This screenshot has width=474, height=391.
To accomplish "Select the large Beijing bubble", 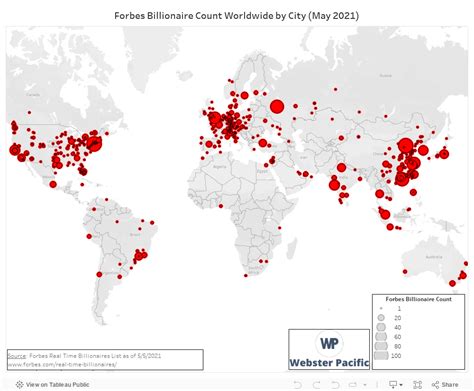I will 406,145.
